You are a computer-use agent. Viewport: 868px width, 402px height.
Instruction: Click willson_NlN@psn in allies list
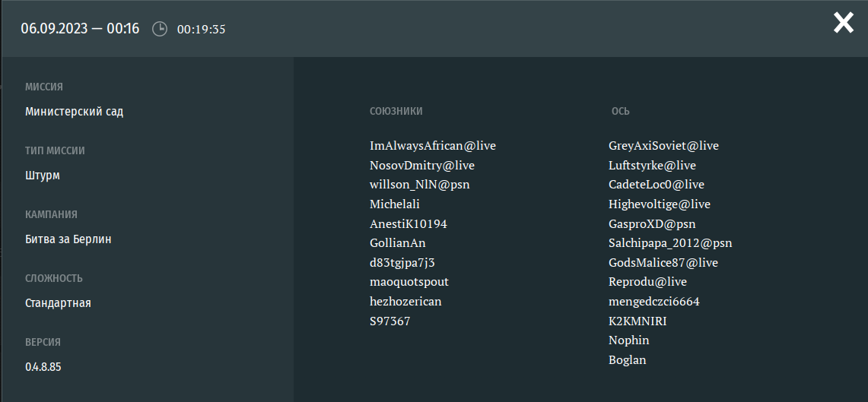point(424,185)
